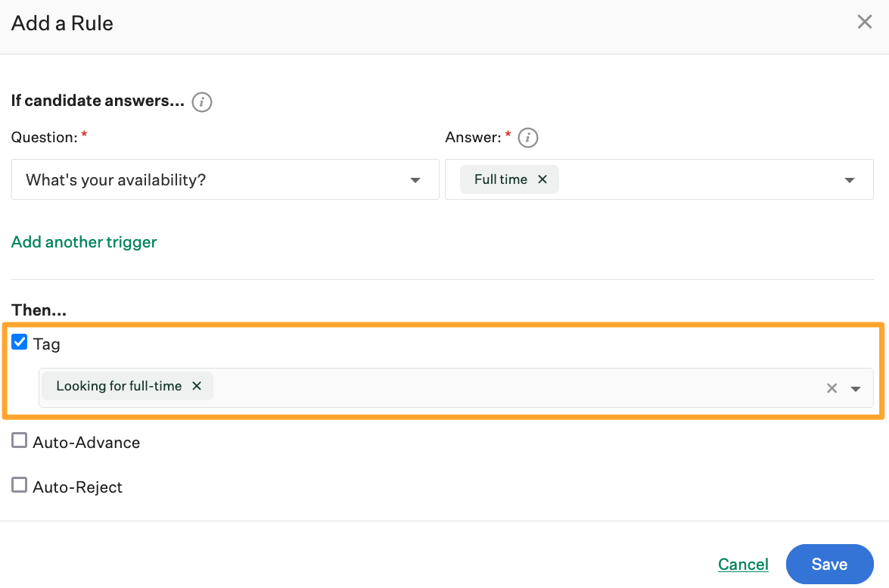Remove the "Looking for full-time" tag chip

[196, 386]
